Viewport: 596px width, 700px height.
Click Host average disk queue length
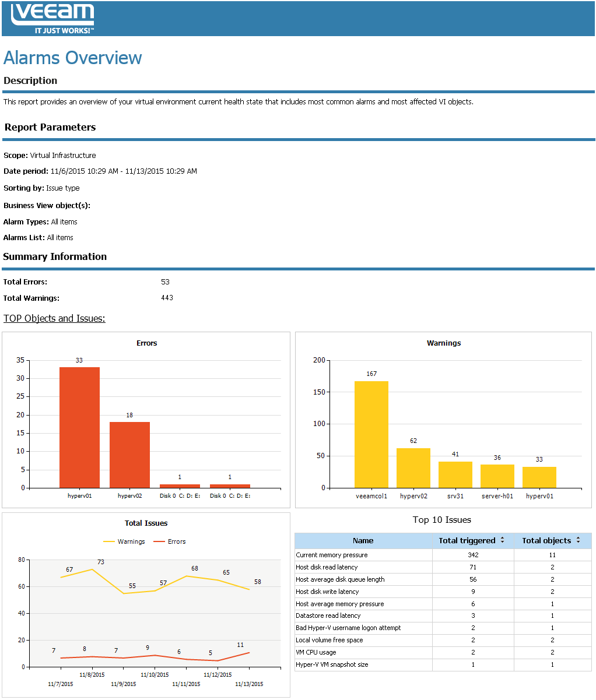pyautogui.click(x=340, y=579)
